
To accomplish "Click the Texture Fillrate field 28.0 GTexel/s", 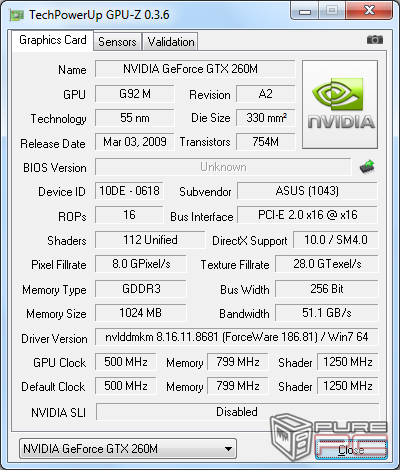I will (x=327, y=264).
